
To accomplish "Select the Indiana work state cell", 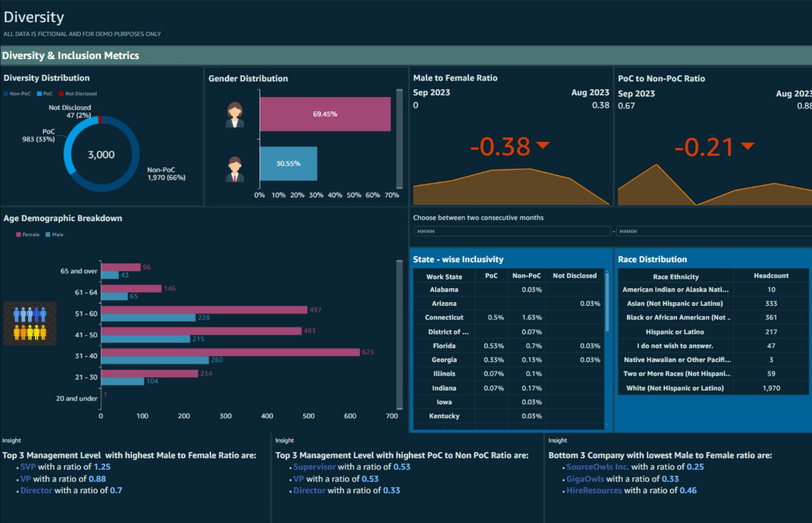I will click(444, 388).
